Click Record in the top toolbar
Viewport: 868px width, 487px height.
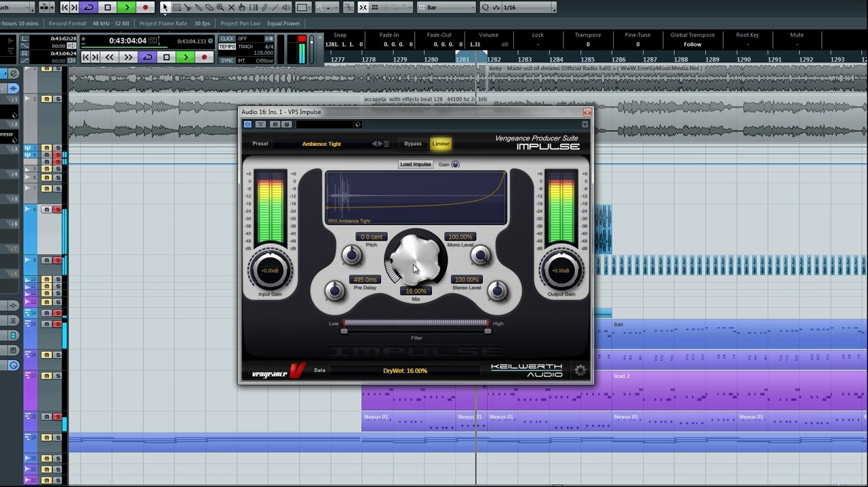(146, 7)
